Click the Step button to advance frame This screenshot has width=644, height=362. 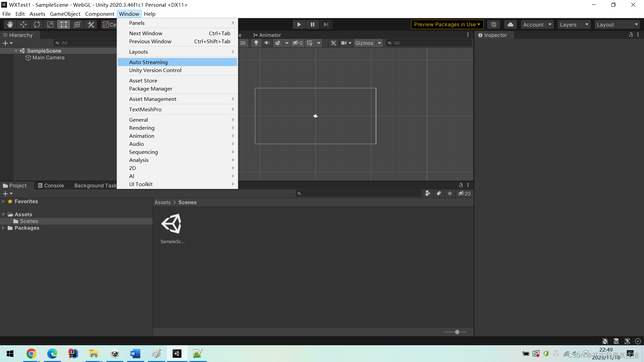tap(326, 24)
